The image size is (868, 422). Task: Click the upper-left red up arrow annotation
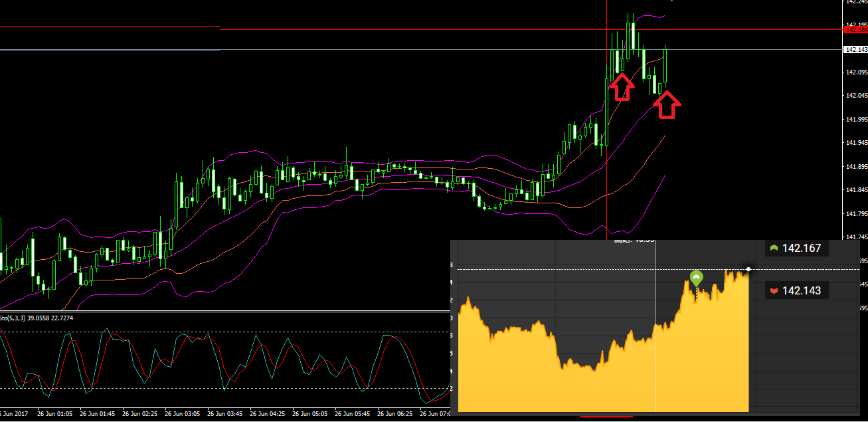[x=622, y=87]
